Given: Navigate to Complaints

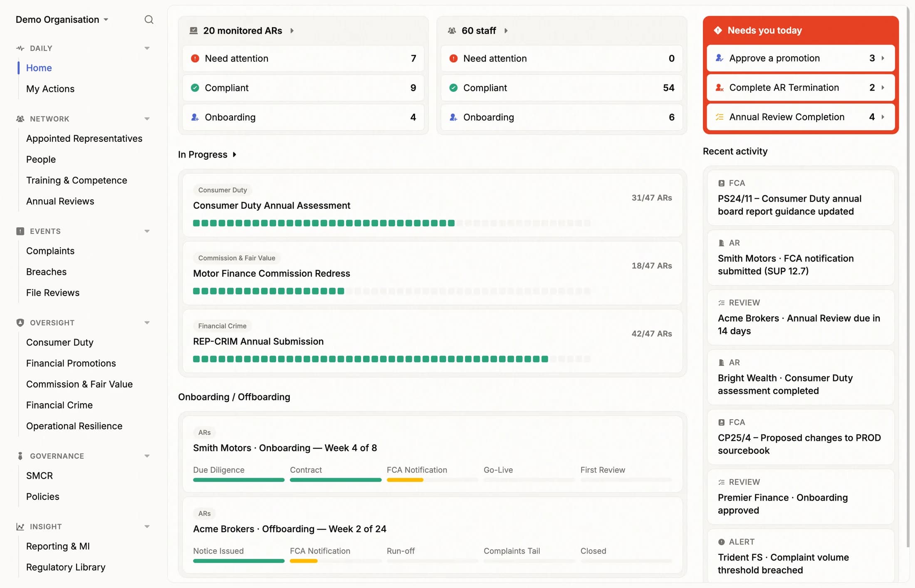Looking at the screenshot, I should [x=50, y=251].
